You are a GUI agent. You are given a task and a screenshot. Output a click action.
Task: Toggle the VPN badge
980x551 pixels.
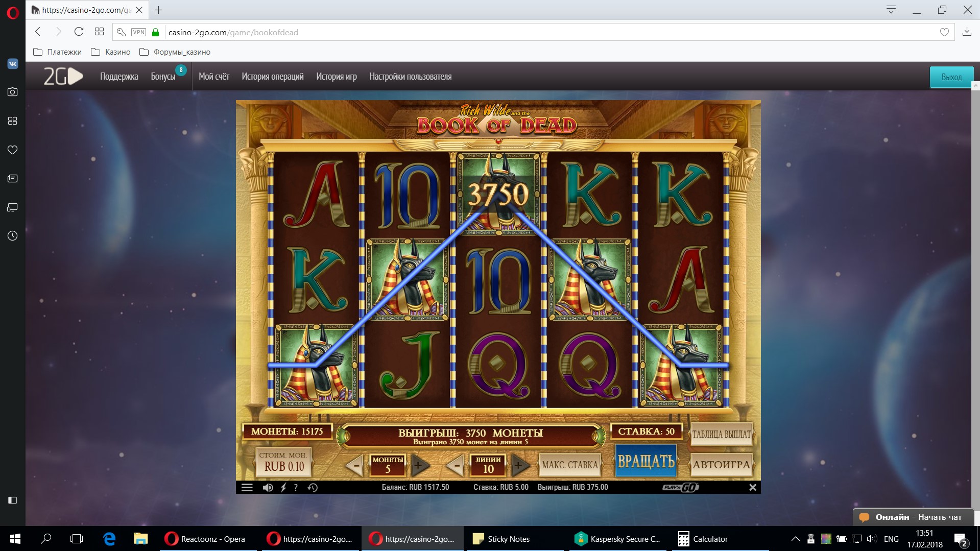[x=138, y=32]
